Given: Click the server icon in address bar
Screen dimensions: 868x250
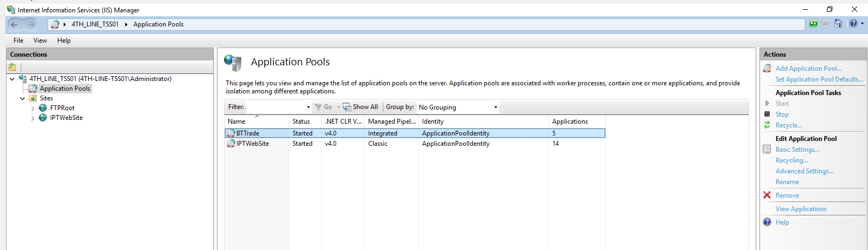Looking at the screenshot, I should click(55, 24).
